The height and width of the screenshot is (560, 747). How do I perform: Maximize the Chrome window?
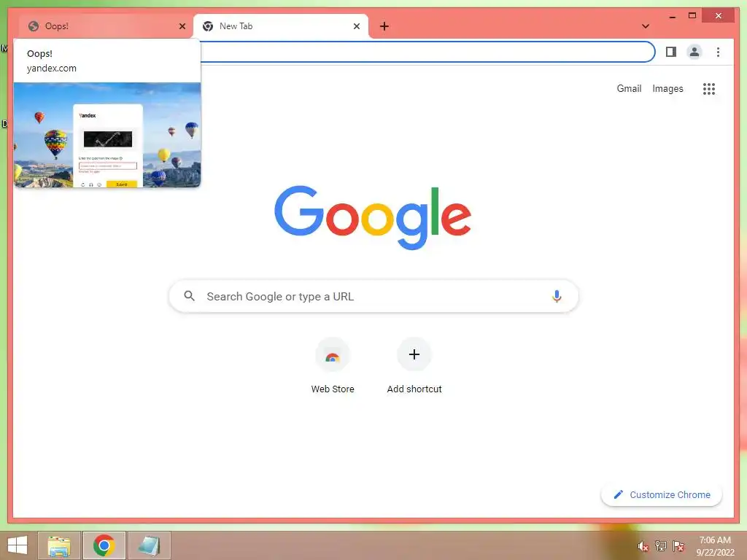[692, 16]
